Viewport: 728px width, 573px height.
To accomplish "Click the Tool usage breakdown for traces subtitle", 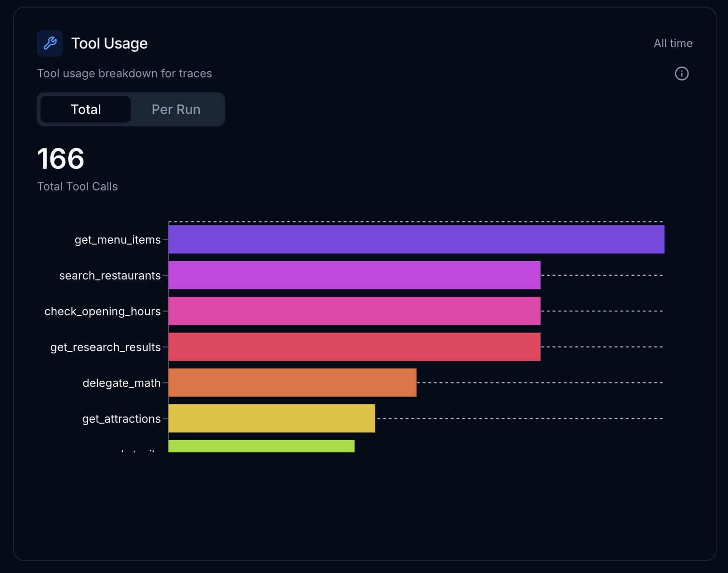I will pos(124,74).
